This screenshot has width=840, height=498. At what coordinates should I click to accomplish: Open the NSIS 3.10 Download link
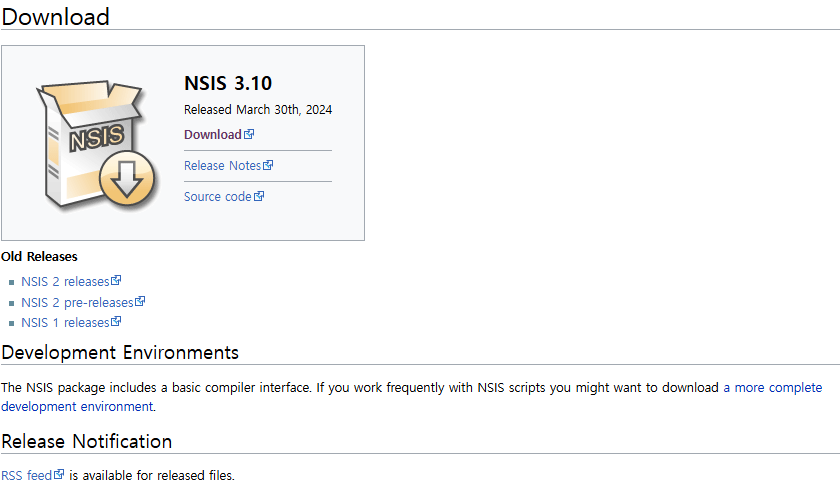coord(219,134)
